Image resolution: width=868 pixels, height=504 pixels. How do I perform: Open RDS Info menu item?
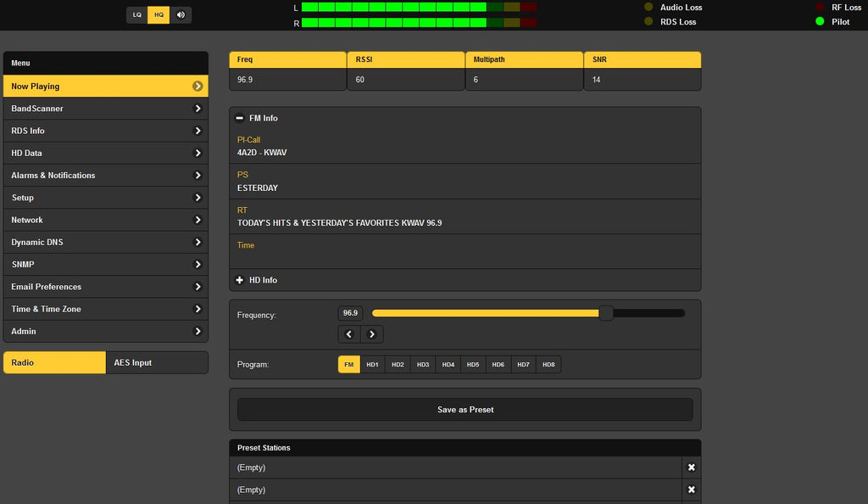(x=106, y=131)
